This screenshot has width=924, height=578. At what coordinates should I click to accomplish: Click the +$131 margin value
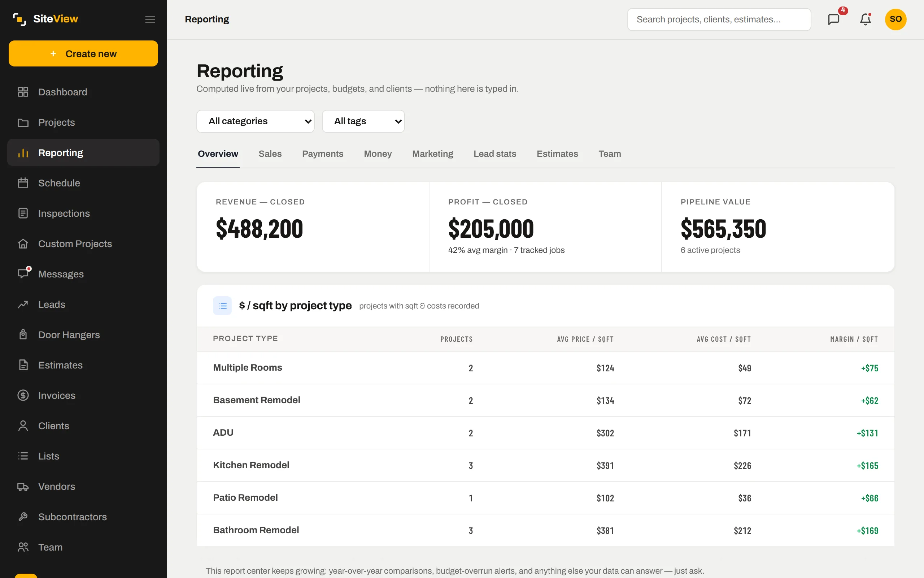click(867, 433)
